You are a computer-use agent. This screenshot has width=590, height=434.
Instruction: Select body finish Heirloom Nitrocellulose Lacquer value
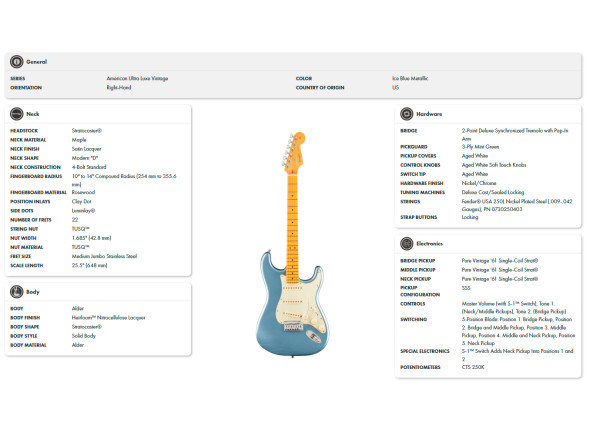click(108, 318)
